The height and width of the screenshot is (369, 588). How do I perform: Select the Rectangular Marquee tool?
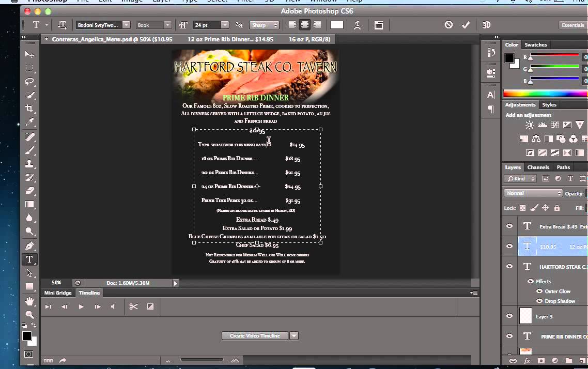coord(29,68)
